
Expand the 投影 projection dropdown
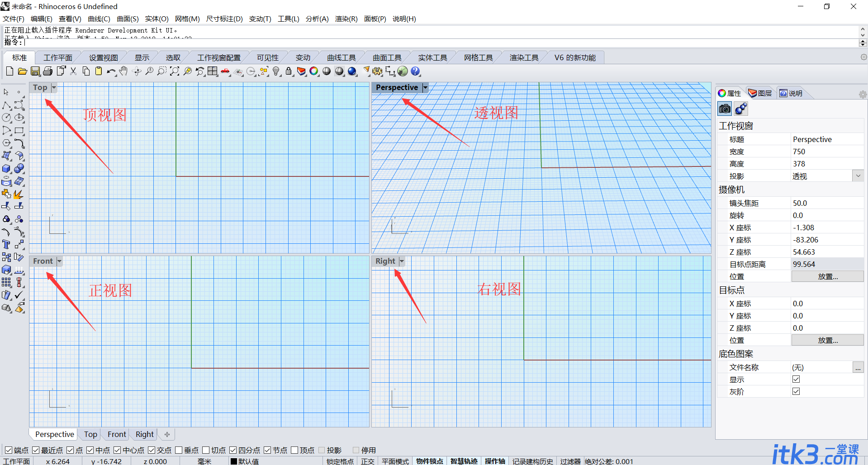tap(858, 176)
